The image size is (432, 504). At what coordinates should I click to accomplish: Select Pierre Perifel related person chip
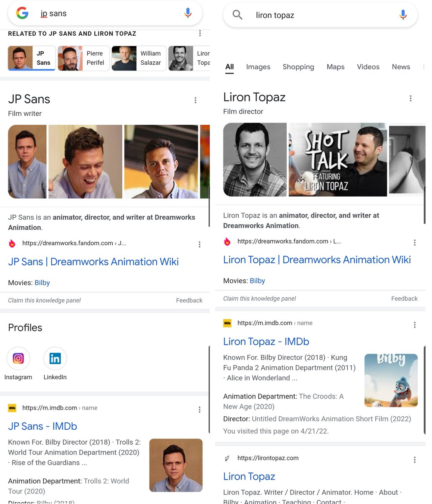[84, 58]
